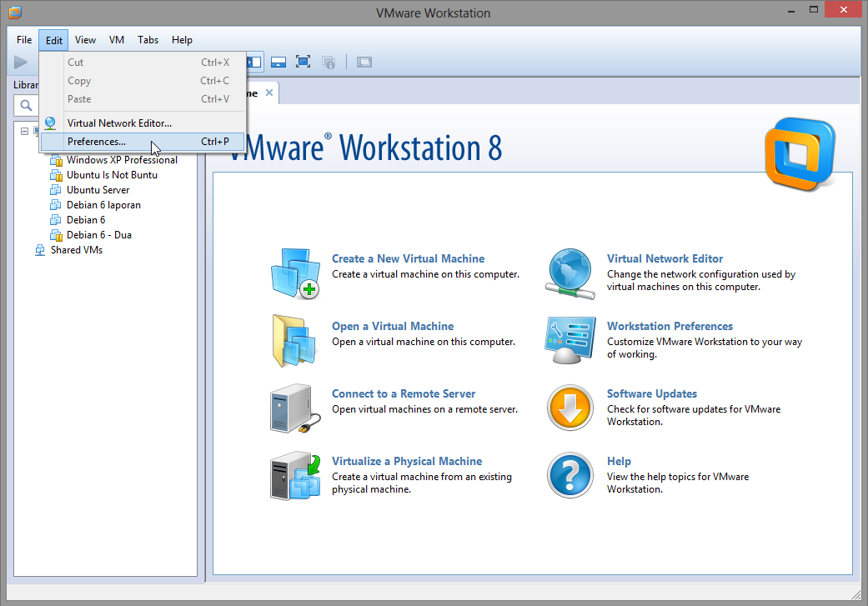Select Ubuntu Is Not Buntu in the library
Image resolution: width=868 pixels, height=606 pixels.
(x=112, y=175)
